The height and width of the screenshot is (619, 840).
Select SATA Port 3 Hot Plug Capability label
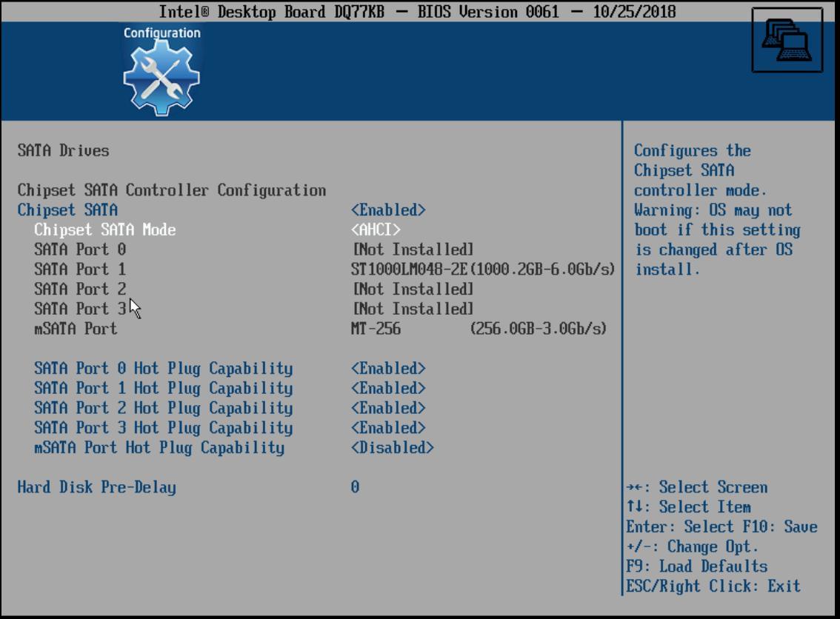(164, 428)
